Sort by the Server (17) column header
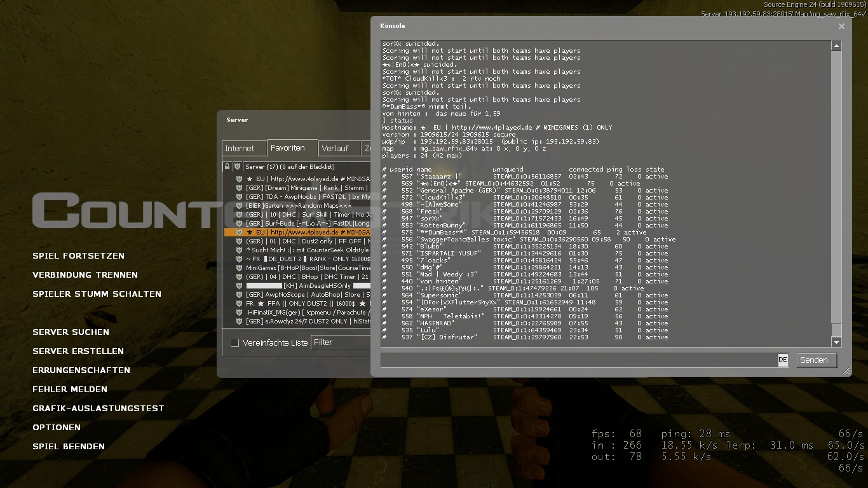This screenshot has height=488, width=868. click(308, 166)
